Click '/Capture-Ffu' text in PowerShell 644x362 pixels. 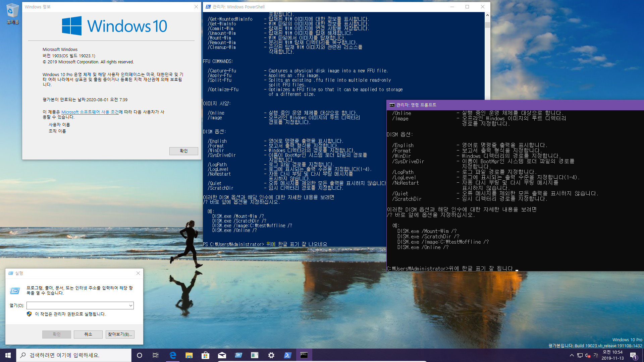222,71
